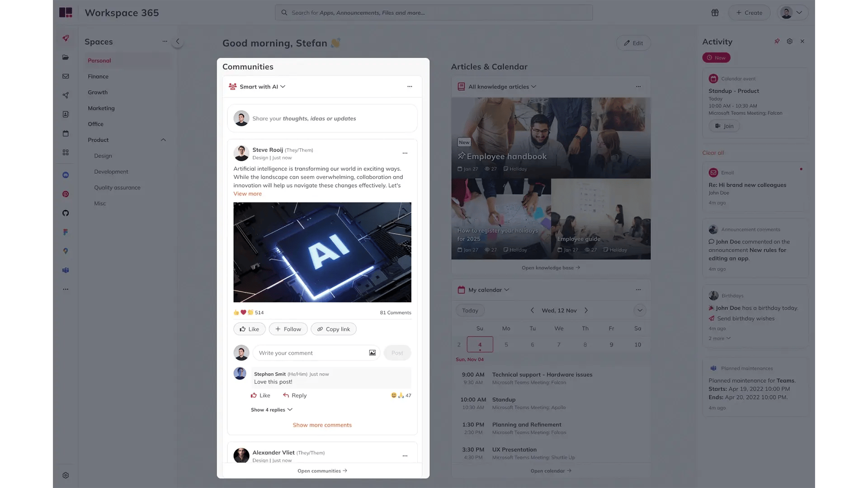Click the Microsoft Teams sidebar icon
The image size is (868, 488).
click(x=66, y=270)
